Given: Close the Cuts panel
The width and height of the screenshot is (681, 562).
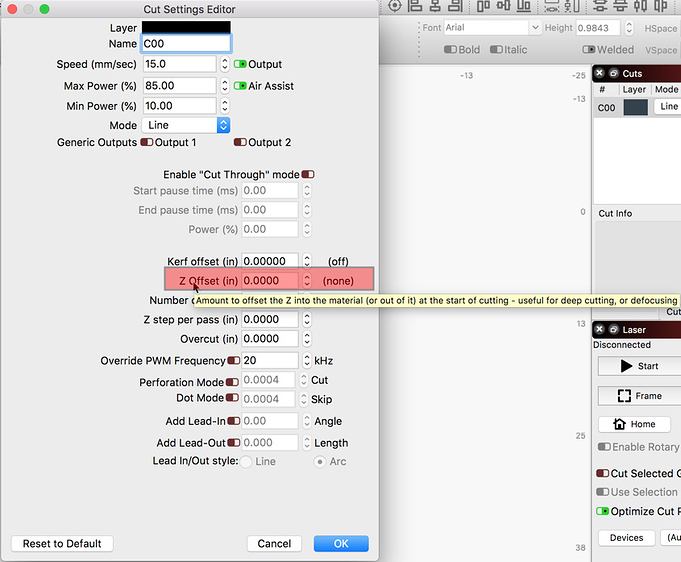Looking at the screenshot, I should pyautogui.click(x=601, y=74).
